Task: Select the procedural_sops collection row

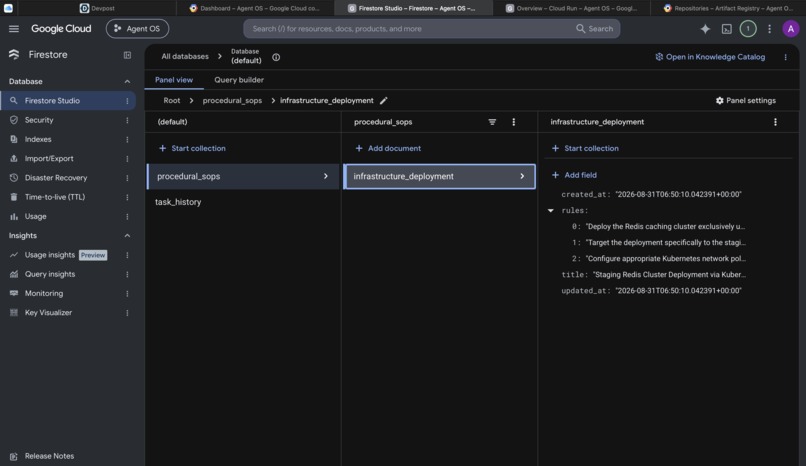Action: [243, 176]
